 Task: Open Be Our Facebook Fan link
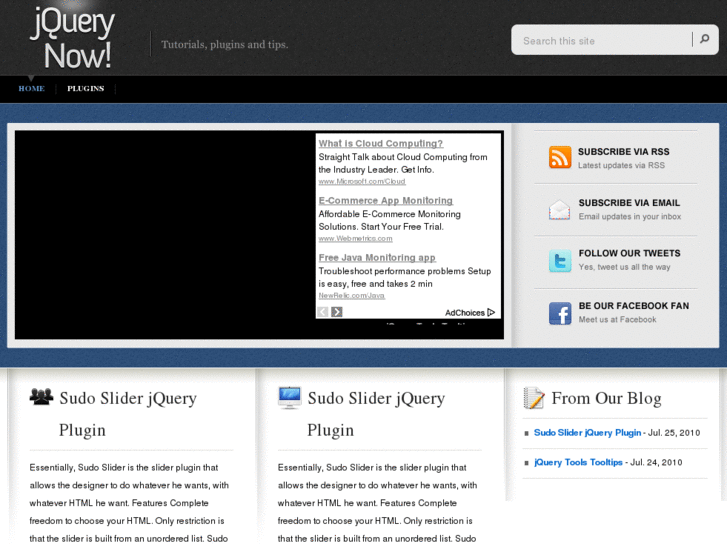click(x=634, y=306)
